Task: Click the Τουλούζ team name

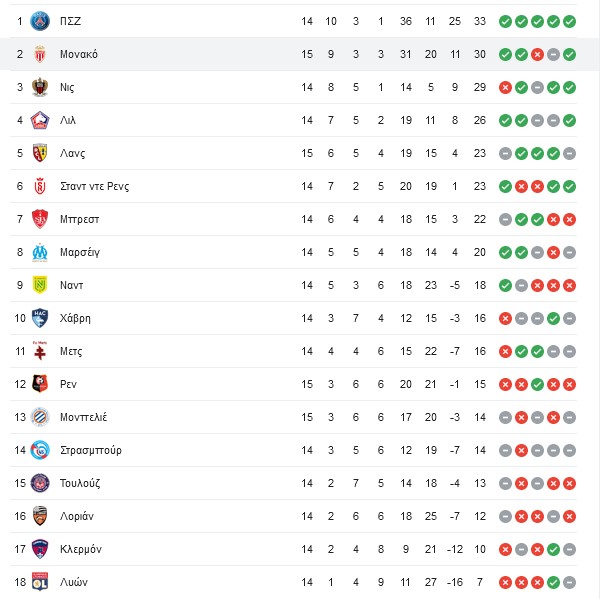Action: click(x=80, y=483)
